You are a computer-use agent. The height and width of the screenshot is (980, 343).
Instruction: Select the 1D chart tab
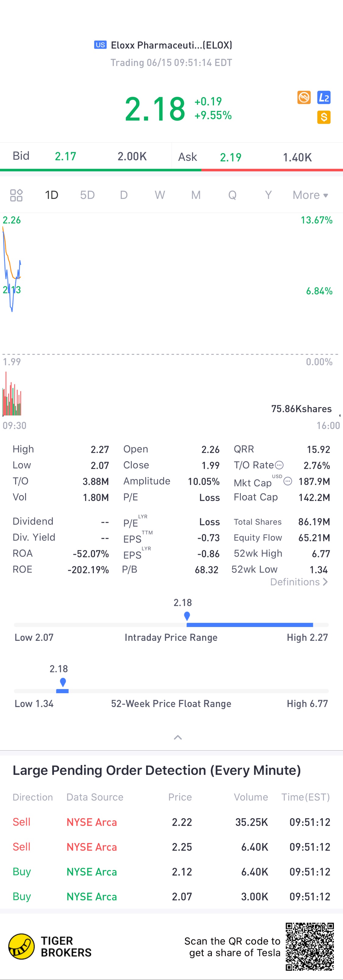point(52,195)
